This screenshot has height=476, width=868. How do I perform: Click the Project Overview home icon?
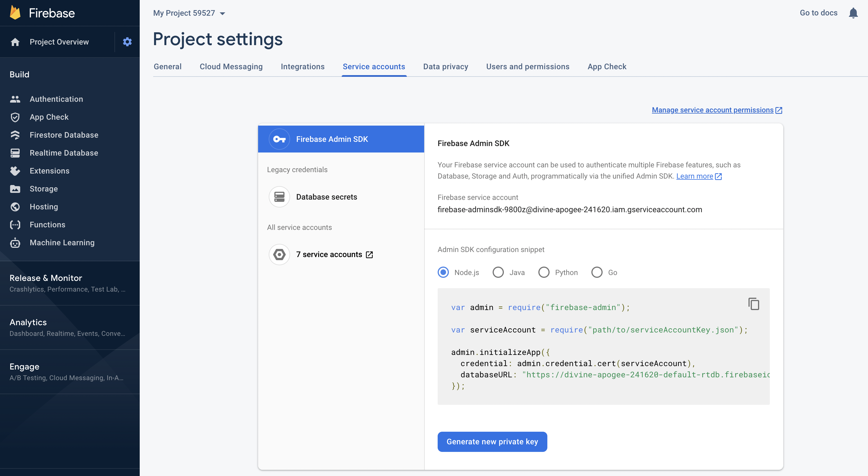15,42
